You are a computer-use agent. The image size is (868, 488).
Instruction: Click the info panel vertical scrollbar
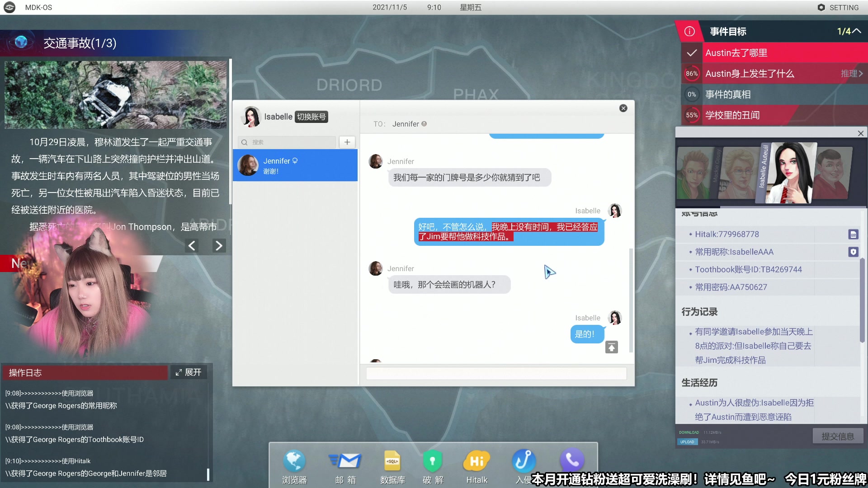pyautogui.click(x=862, y=299)
